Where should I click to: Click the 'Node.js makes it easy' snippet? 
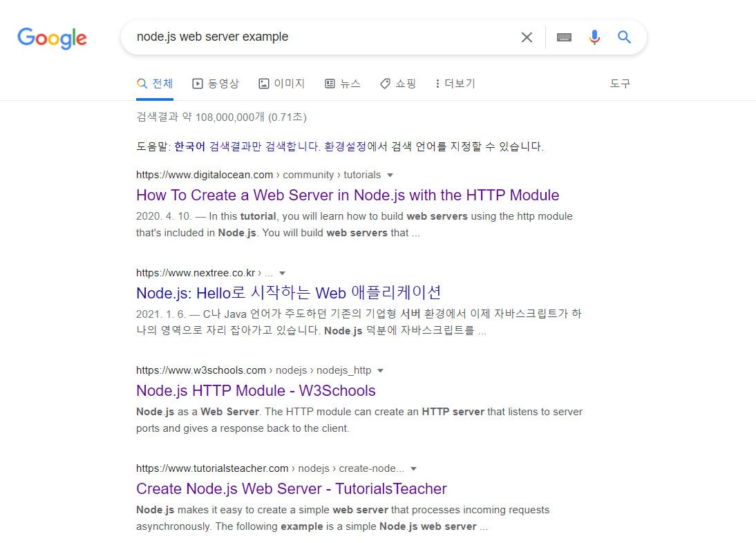pos(343,518)
